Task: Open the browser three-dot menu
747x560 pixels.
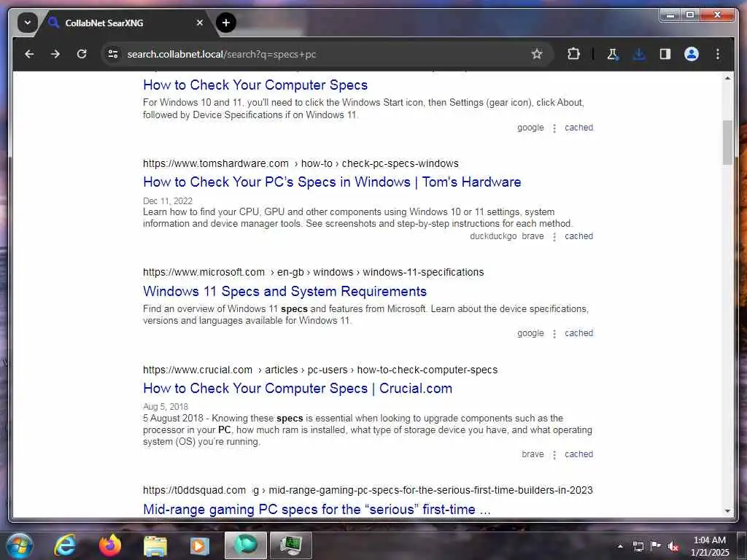Action: 718,54
